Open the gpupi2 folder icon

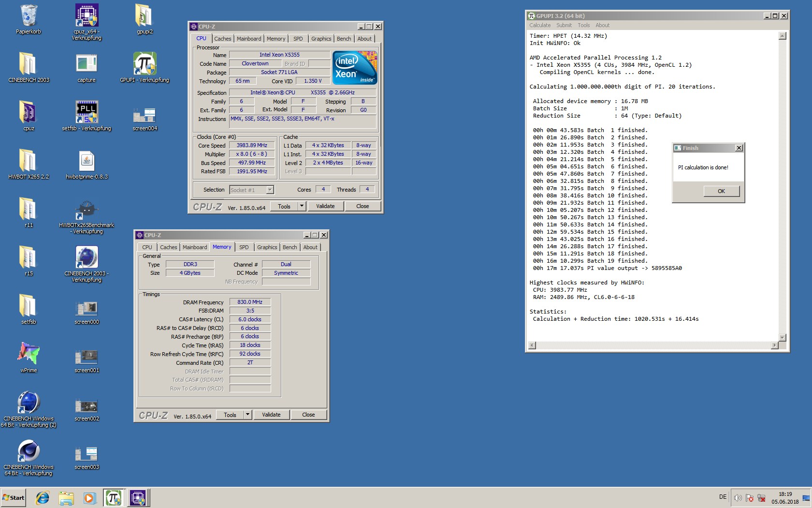pos(145,15)
